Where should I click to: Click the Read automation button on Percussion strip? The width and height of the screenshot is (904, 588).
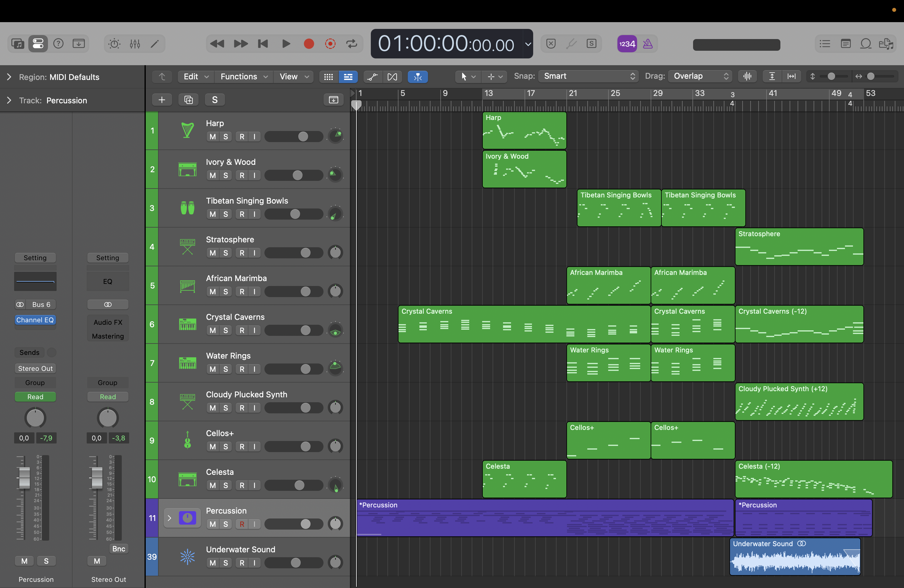tap(35, 396)
